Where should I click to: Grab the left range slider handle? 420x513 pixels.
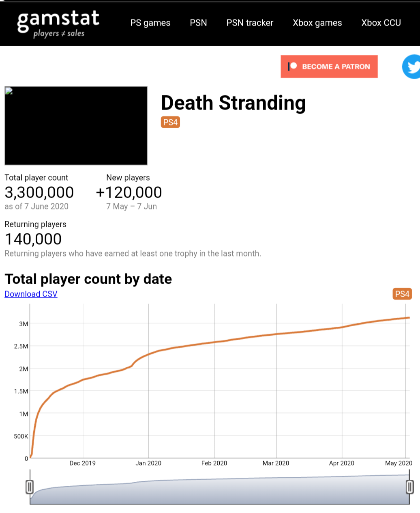tap(30, 487)
